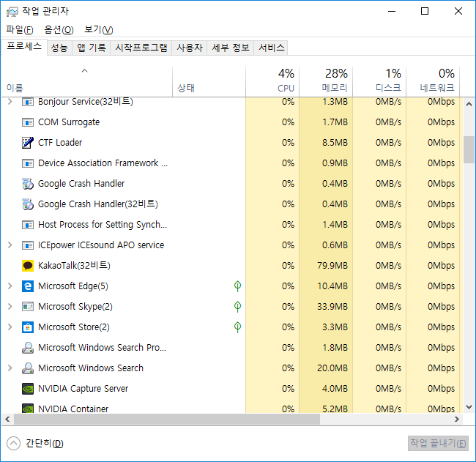Maximize the 작업 관리자 window
The width and height of the screenshot is (476, 462).
click(425, 11)
